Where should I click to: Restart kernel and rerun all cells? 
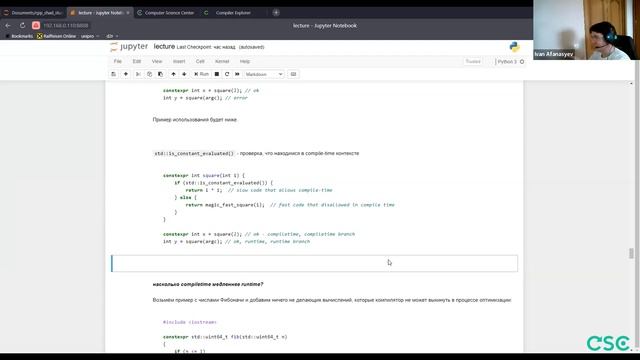[237, 74]
